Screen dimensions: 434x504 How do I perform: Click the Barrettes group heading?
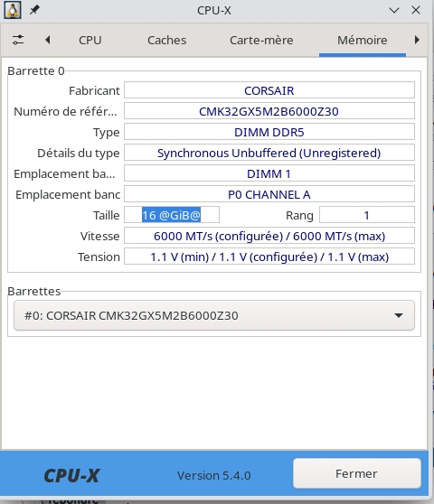pos(34,291)
